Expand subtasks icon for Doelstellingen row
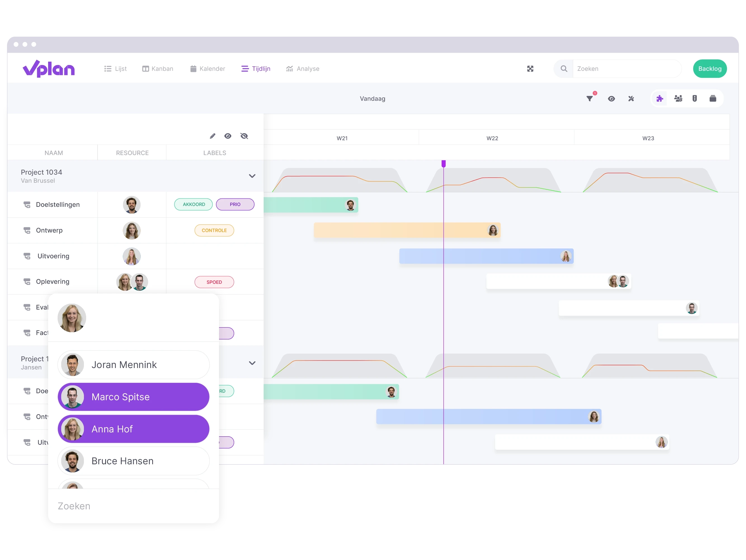The height and width of the screenshot is (560, 746). click(x=27, y=205)
